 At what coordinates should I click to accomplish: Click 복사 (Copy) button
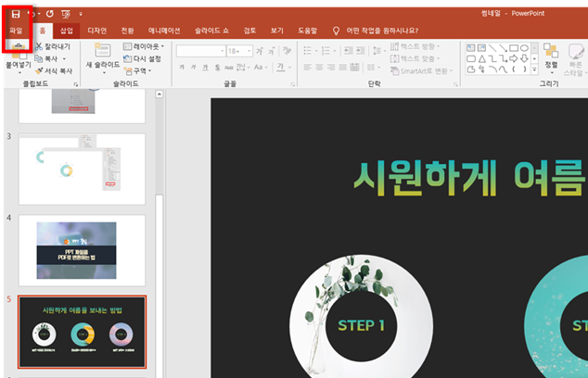(x=46, y=58)
